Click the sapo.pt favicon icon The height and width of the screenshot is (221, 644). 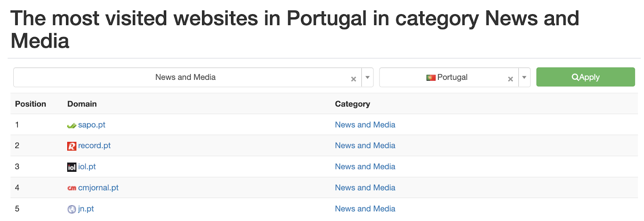[72, 125]
